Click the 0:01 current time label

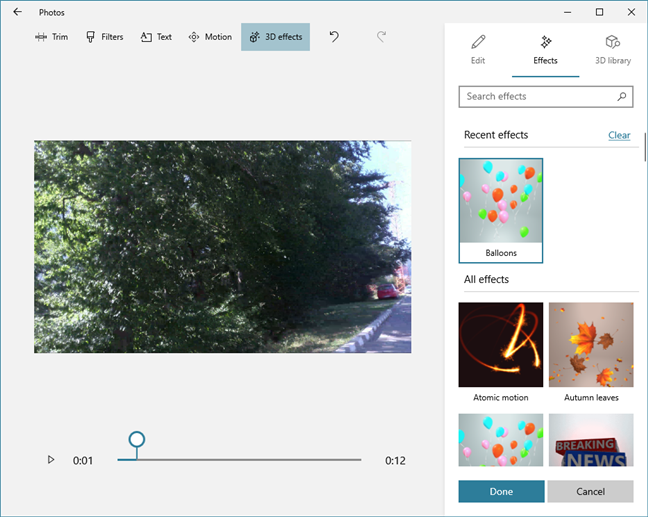point(83,460)
